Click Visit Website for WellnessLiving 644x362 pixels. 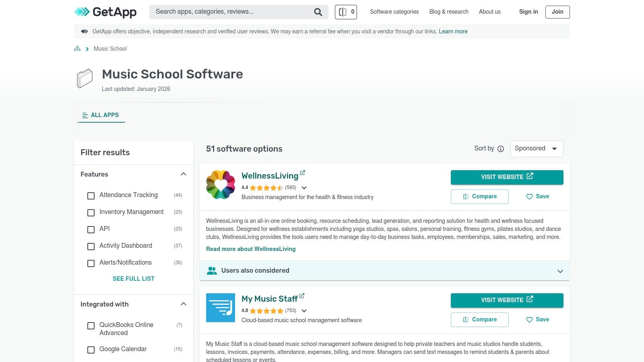pyautogui.click(x=507, y=177)
